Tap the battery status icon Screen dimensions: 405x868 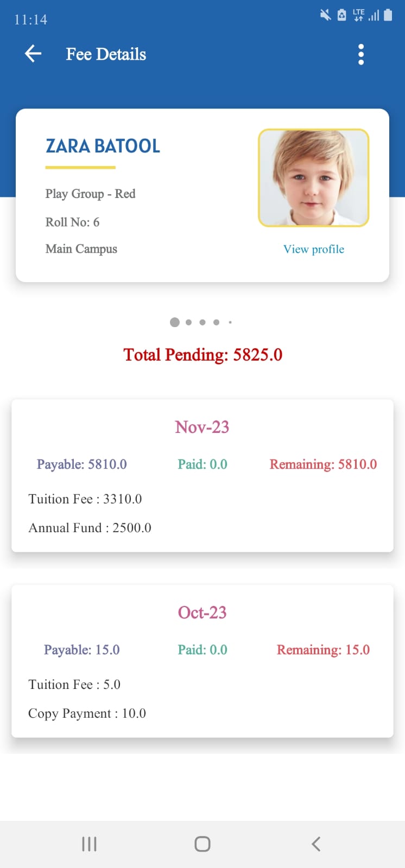[388, 15]
